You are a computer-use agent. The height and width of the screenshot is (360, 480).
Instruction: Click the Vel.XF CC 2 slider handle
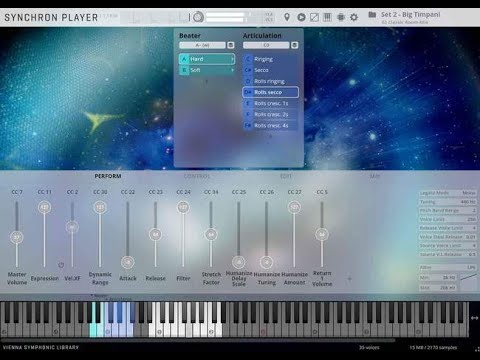72,227
